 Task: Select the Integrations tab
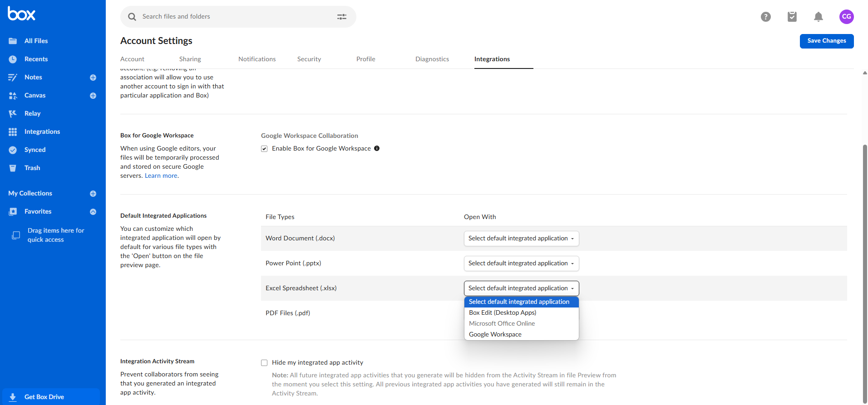pos(492,59)
